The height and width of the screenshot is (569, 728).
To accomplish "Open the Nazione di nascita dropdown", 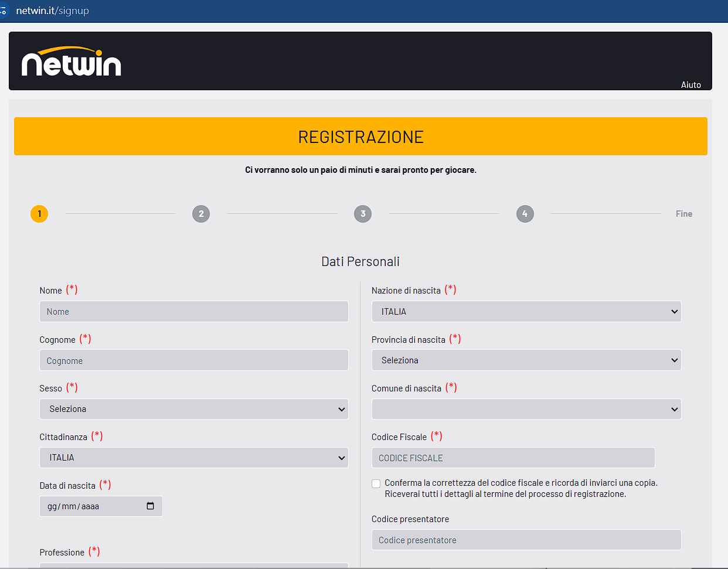I will (526, 311).
